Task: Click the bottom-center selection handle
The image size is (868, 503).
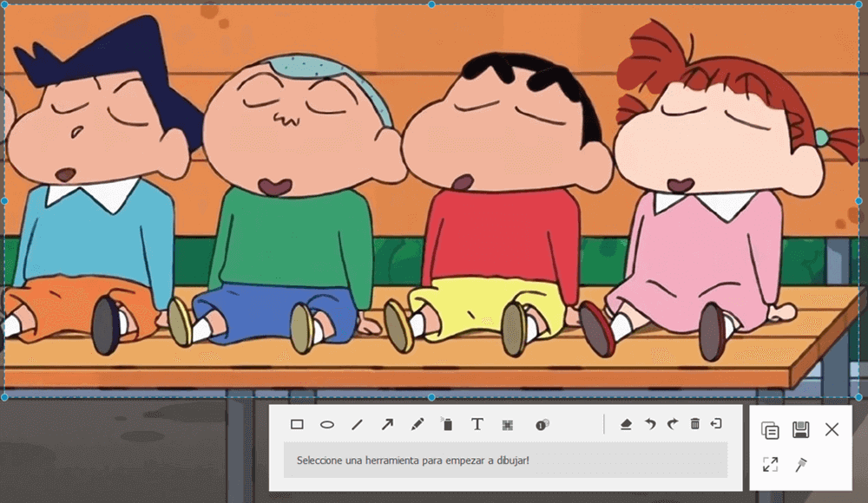Action: [x=431, y=397]
